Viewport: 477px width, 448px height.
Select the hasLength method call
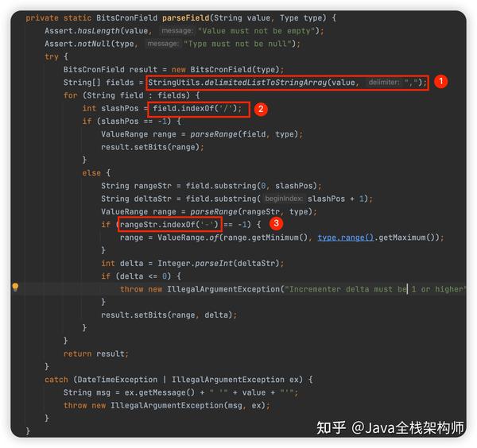[99, 31]
